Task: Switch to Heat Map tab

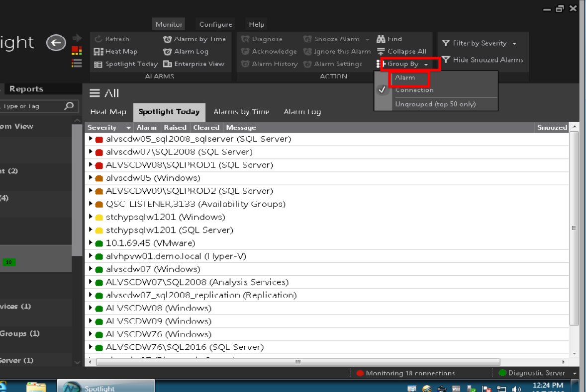Action: [x=108, y=112]
